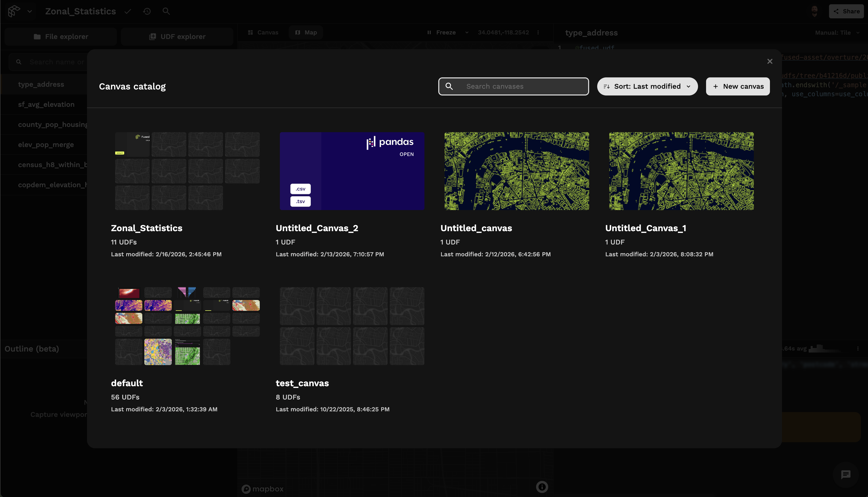Click the map info attribution icon
The image size is (868, 497).
(x=542, y=487)
